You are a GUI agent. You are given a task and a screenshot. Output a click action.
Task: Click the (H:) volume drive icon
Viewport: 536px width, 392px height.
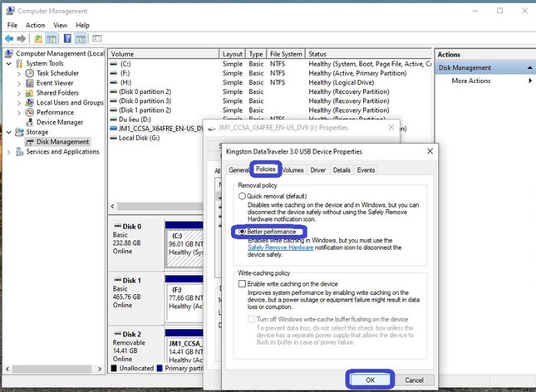114,82
